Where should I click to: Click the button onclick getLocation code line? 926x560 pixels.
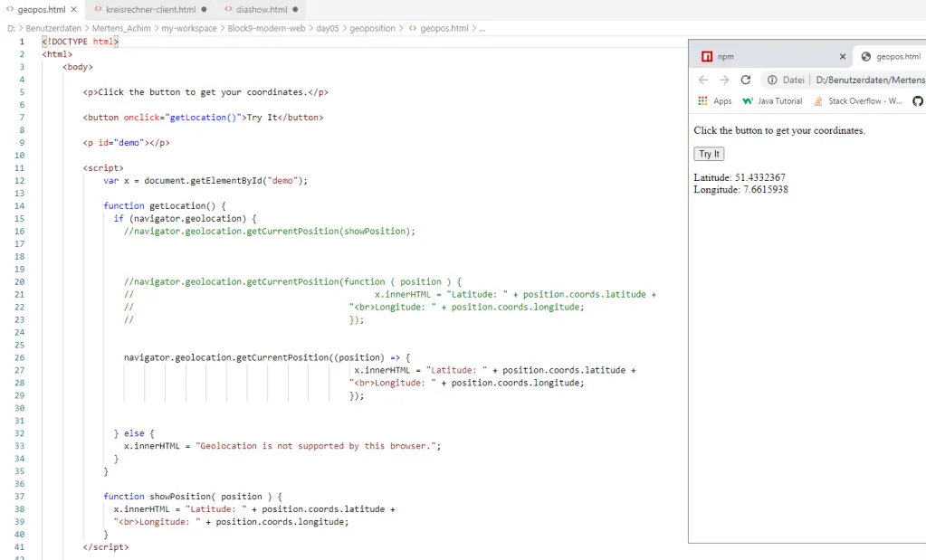coord(203,118)
